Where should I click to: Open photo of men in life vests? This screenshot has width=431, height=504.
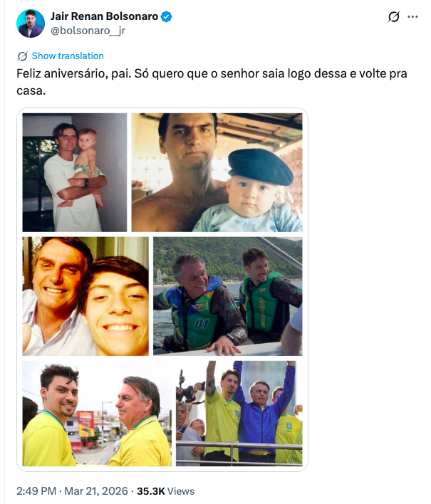[x=228, y=296]
